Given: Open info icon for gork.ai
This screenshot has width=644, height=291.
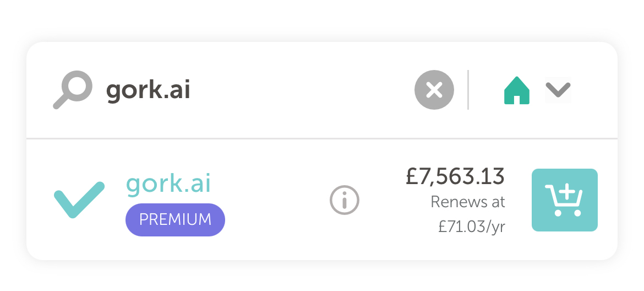Looking at the screenshot, I should (345, 200).
